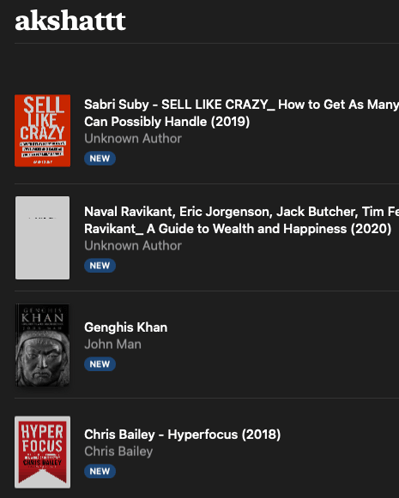Click the second line Can Possibly Handle (2019)
This screenshot has height=498, width=399.
(x=167, y=122)
